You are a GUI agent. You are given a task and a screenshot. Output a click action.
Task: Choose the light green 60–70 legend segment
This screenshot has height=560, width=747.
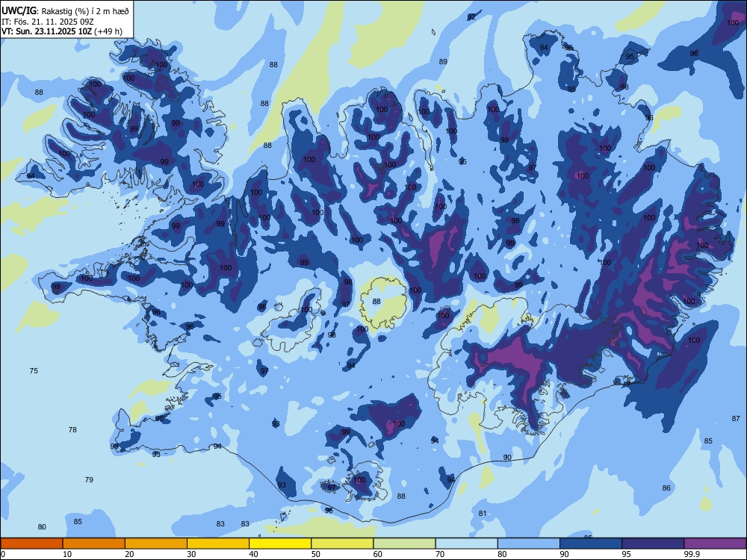pyautogui.click(x=404, y=544)
